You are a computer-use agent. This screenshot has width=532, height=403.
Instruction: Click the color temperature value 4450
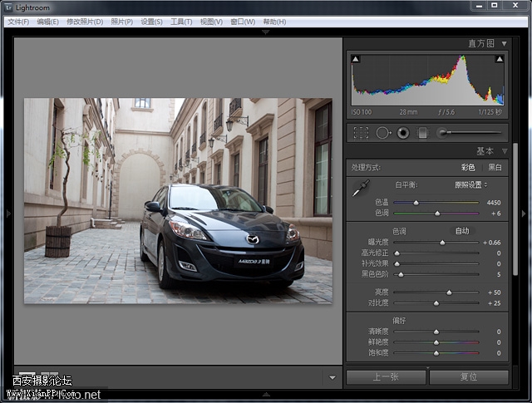(x=494, y=203)
